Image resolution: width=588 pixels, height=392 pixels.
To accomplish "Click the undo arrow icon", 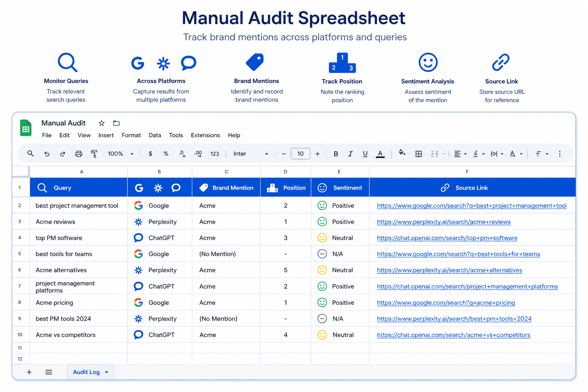I will [47, 154].
